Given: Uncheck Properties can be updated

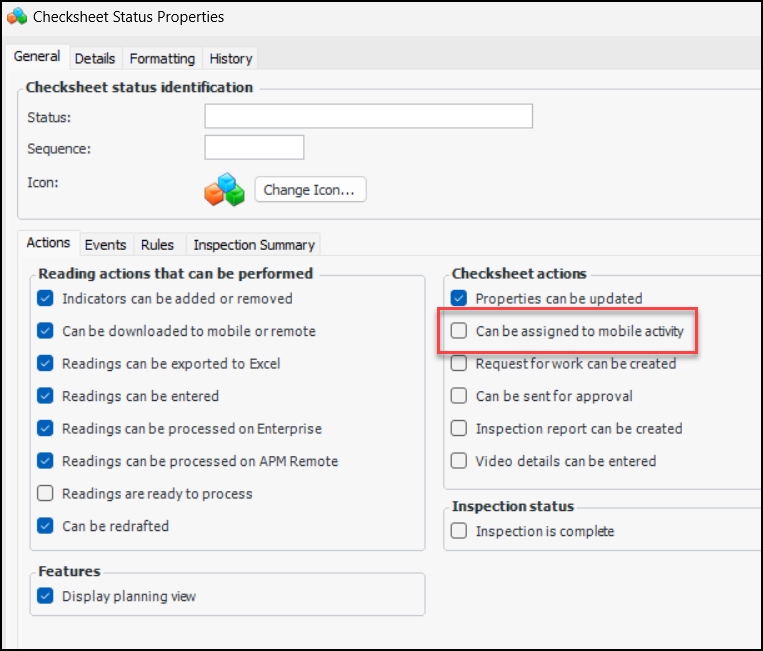Looking at the screenshot, I should point(458,298).
